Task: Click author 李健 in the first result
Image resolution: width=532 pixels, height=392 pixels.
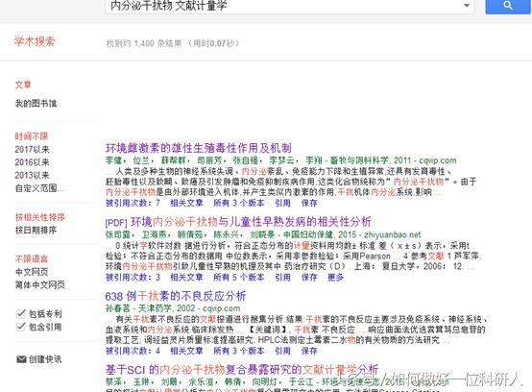Action: (113, 160)
